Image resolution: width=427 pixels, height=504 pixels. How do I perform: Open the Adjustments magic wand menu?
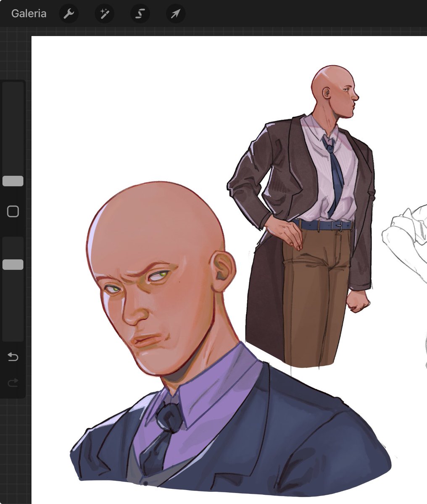(105, 13)
